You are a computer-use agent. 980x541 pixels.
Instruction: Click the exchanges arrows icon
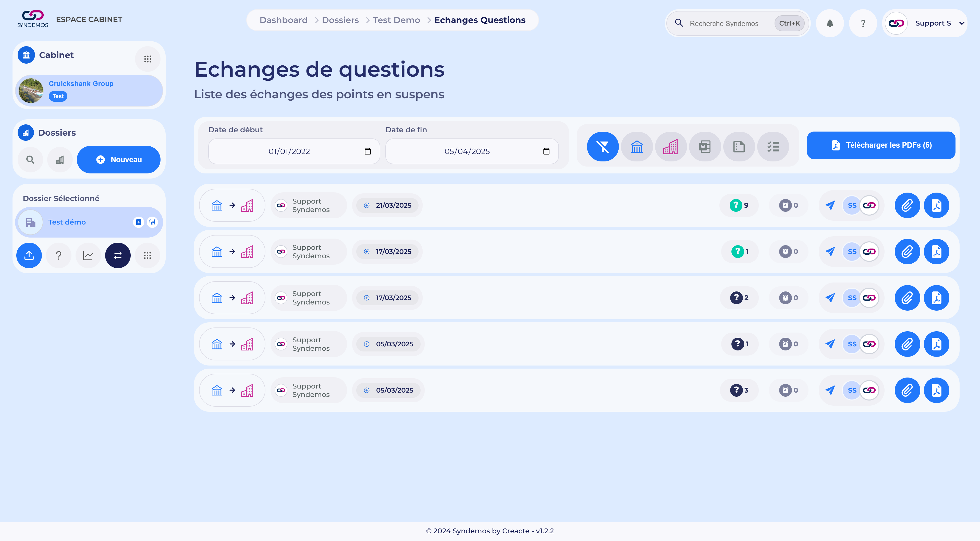point(118,255)
